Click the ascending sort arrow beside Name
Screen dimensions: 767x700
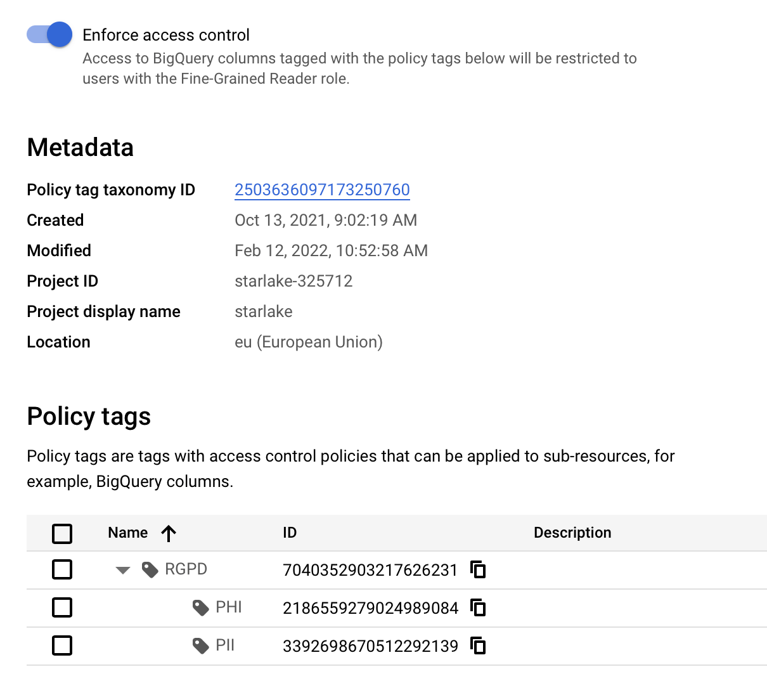pyautogui.click(x=169, y=533)
